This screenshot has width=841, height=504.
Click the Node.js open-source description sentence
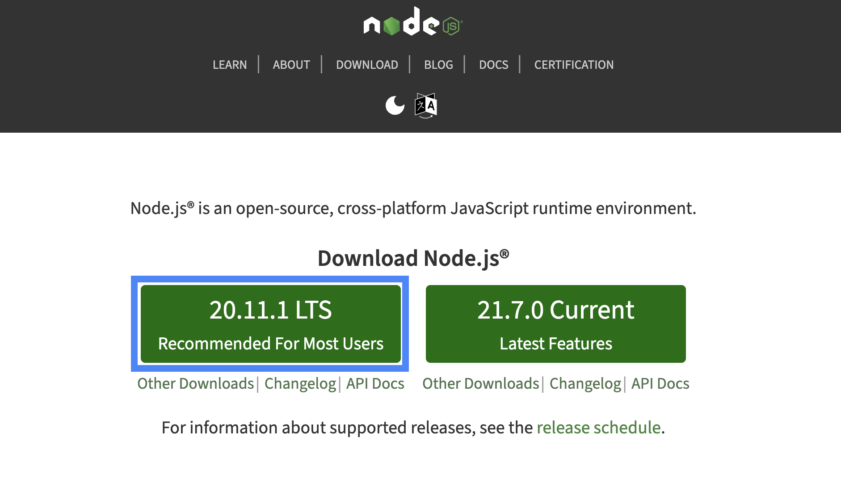pos(413,208)
